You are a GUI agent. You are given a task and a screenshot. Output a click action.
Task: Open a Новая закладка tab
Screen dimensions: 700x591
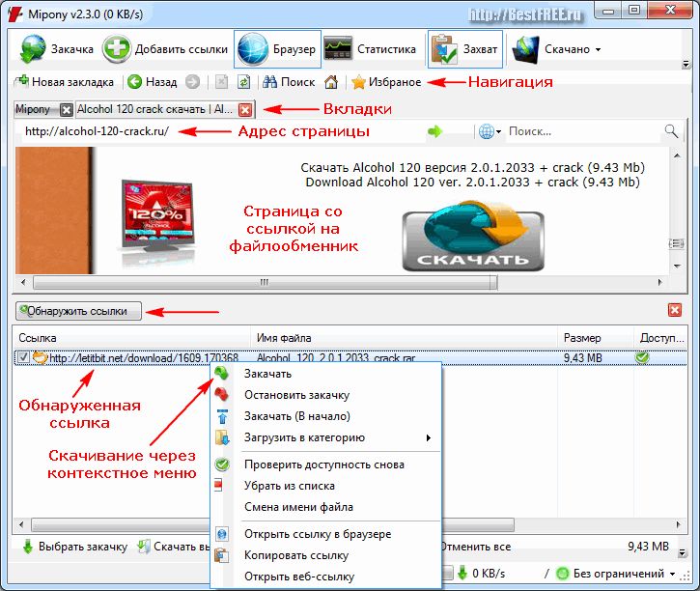click(64, 82)
